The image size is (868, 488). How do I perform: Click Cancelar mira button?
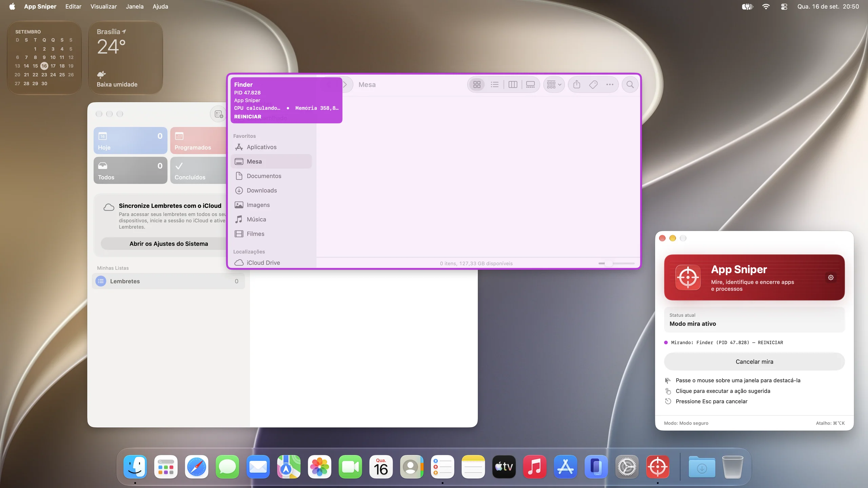pos(754,362)
